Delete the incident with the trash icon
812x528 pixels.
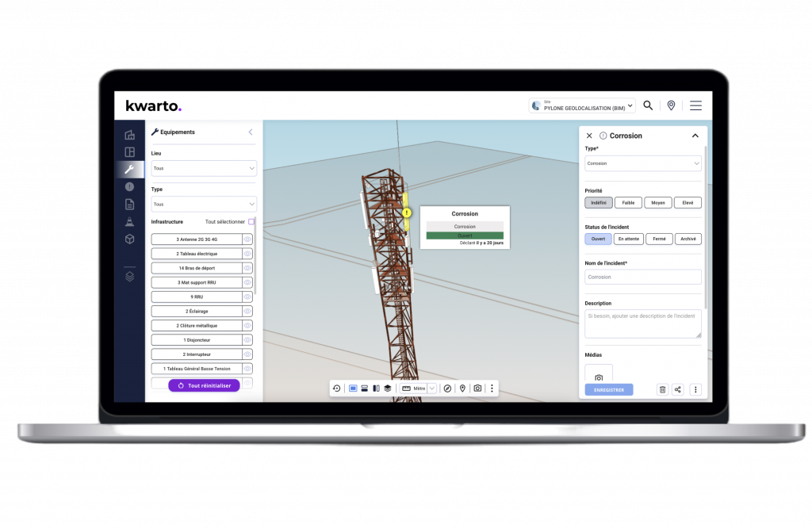click(x=662, y=389)
